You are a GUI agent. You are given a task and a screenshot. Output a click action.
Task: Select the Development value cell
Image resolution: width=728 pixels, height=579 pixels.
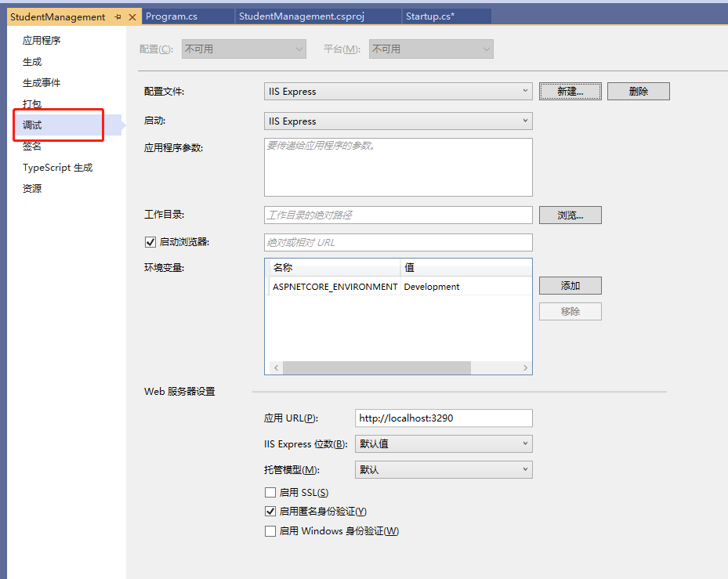[x=466, y=287]
